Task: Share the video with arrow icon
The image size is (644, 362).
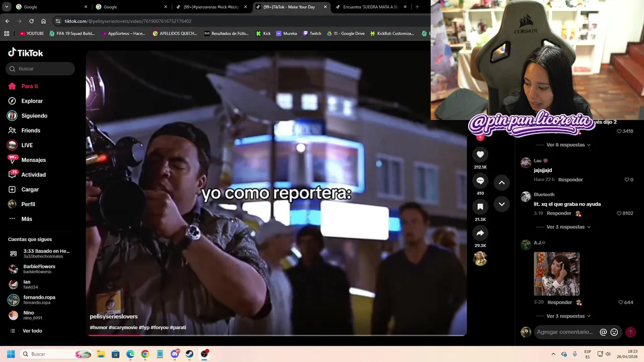Action: (480, 233)
